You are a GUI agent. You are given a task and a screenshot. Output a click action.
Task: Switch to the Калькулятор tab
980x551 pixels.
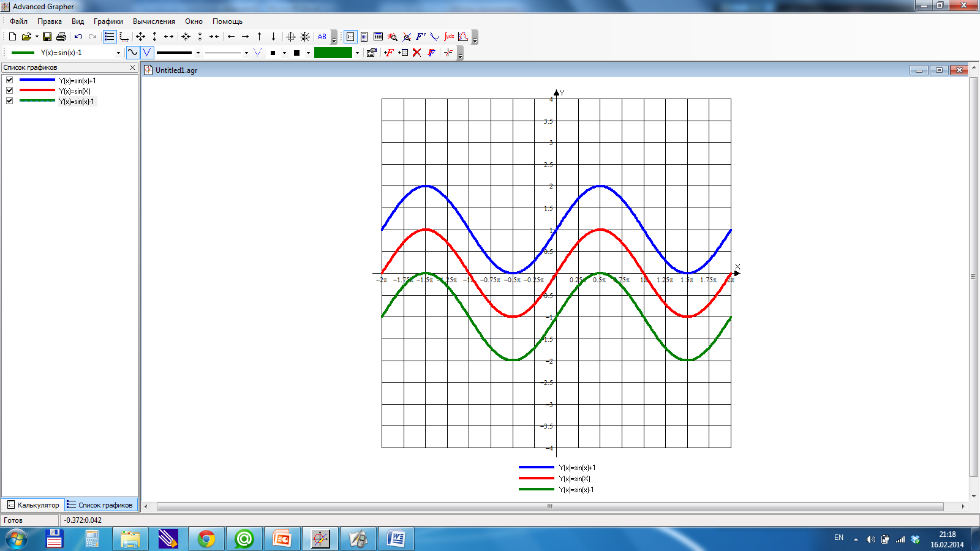point(33,505)
